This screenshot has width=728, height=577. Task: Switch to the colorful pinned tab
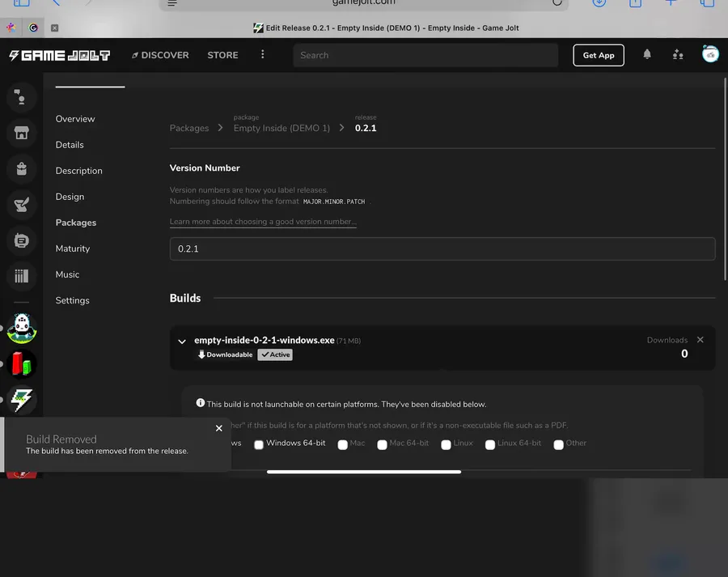pos(11,28)
